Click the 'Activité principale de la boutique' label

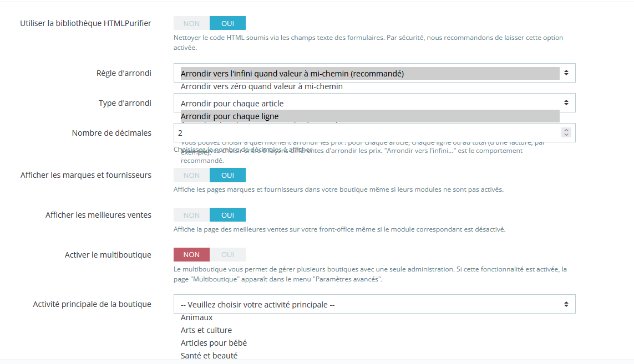92,304
